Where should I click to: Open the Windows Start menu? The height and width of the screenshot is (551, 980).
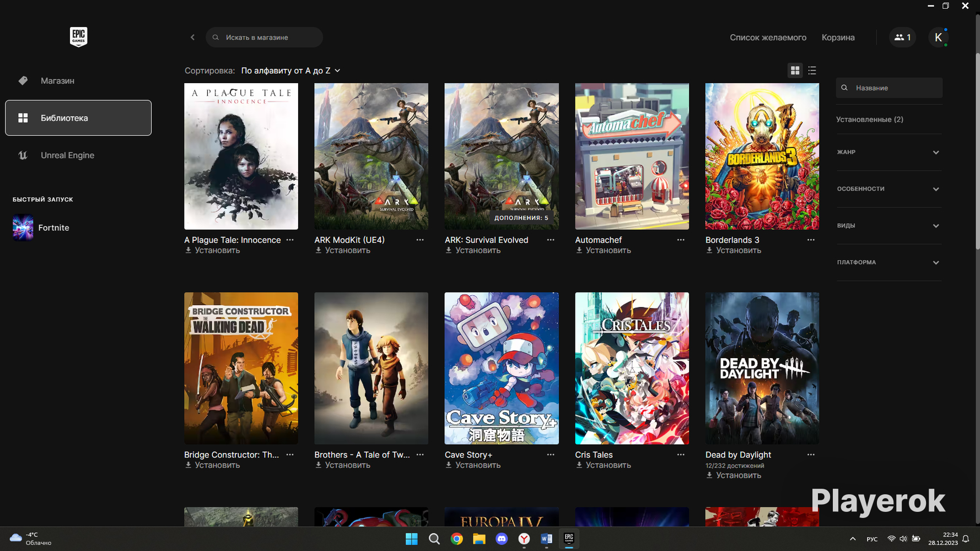(412, 539)
